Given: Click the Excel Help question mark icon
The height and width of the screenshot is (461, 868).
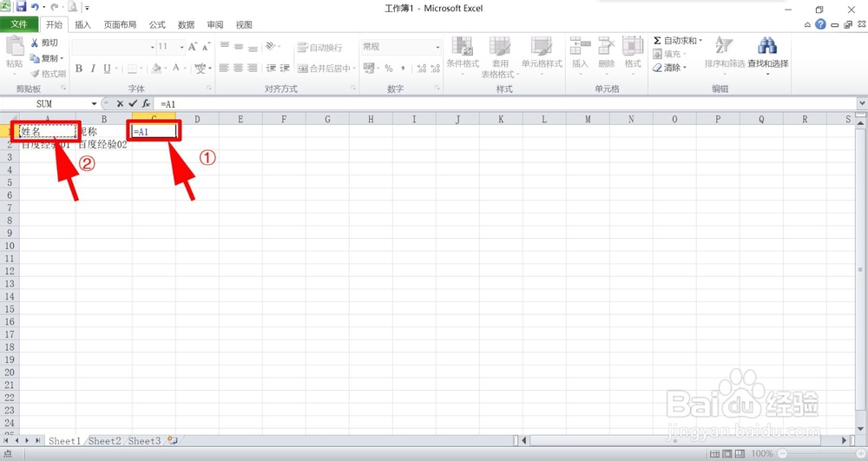Looking at the screenshot, I should tap(820, 24).
